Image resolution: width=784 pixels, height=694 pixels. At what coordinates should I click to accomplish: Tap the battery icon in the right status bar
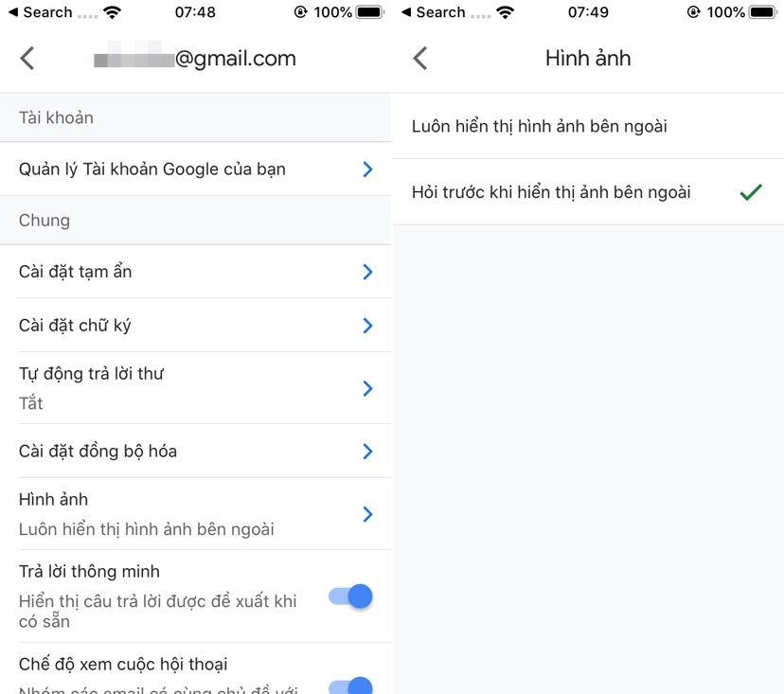(763, 12)
